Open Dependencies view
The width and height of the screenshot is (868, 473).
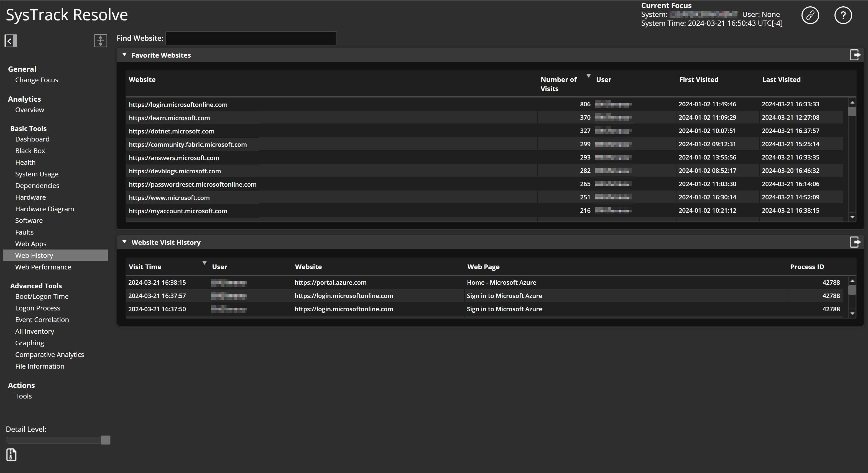point(37,186)
